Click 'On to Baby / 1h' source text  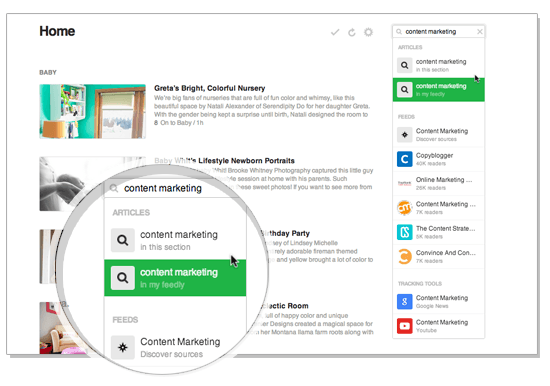(182, 123)
